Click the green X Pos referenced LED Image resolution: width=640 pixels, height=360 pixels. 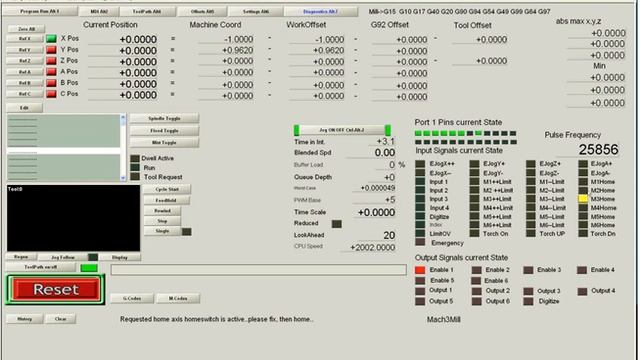[x=51, y=39]
